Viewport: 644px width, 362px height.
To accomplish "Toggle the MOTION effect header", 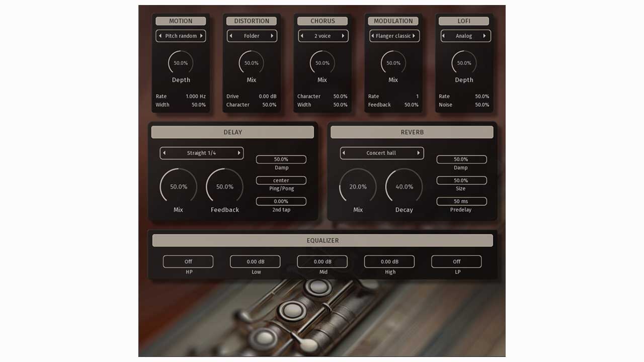I will coord(181,21).
